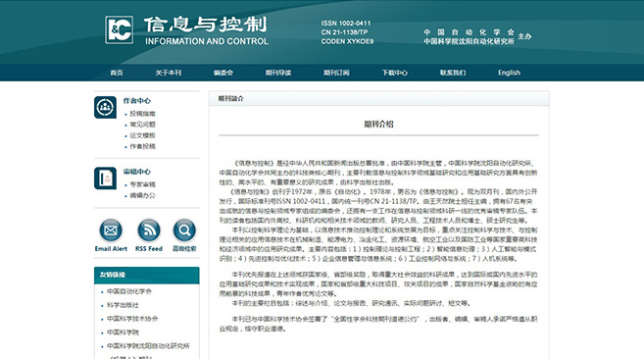Screen dimensions: 644x359
Task: Click 中国科学院沈阳自动化研究所 header sponsor text
Action: click(470, 41)
